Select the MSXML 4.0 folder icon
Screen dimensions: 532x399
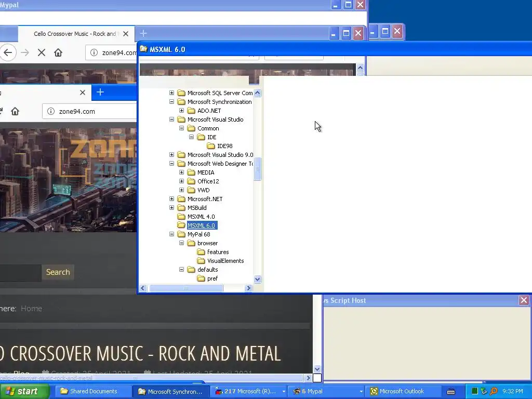(x=181, y=217)
